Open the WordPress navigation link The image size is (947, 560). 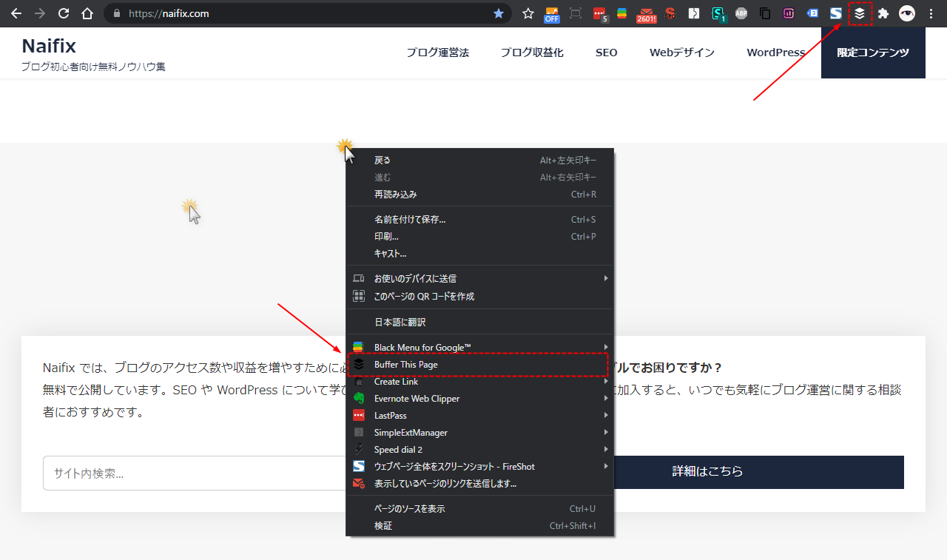coord(776,53)
